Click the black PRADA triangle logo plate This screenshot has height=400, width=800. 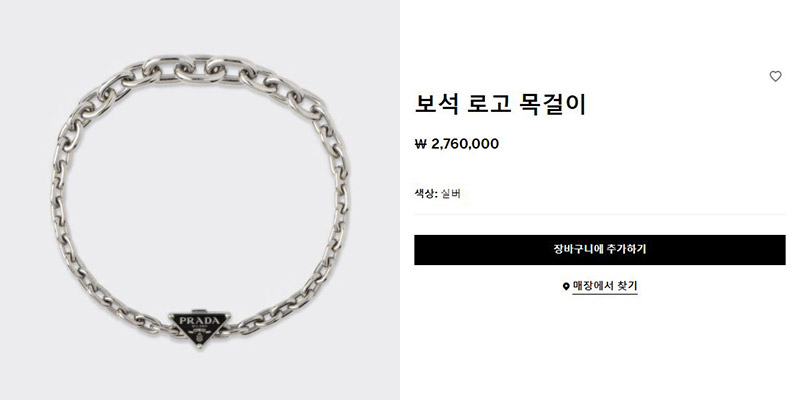(199, 329)
